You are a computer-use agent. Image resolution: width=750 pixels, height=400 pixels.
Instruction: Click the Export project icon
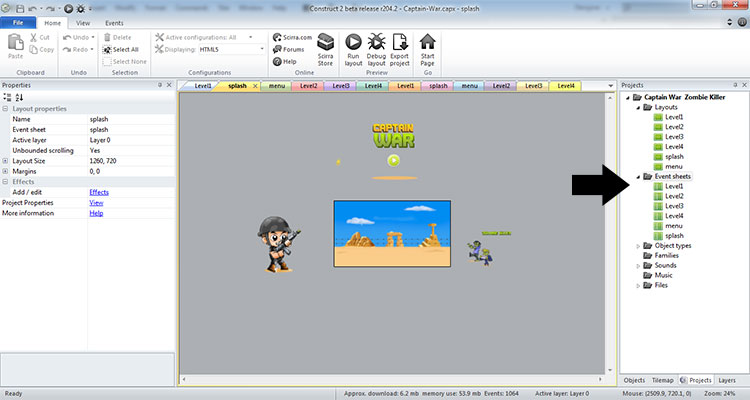pos(400,46)
